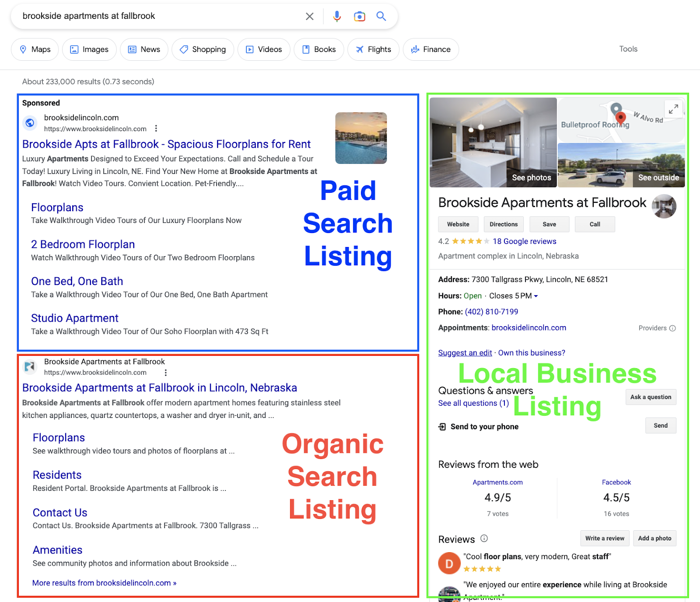Click the Providers info icon

[x=673, y=328]
